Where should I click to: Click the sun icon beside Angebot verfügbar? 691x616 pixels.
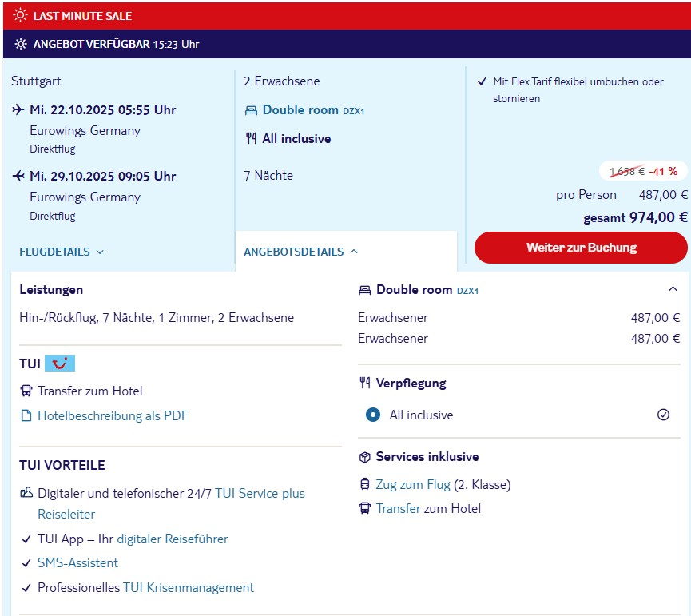pyautogui.click(x=20, y=44)
